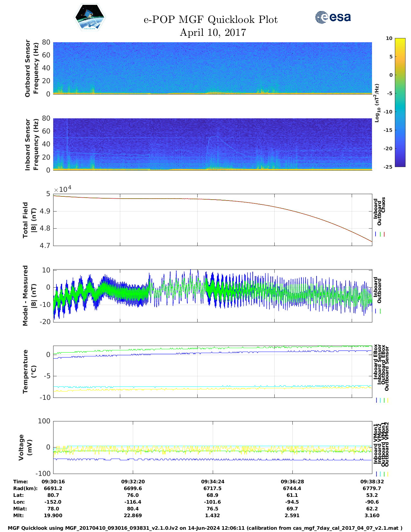Click the ESA logo
Viewport: 411px width, 532px height.
(x=333, y=17)
